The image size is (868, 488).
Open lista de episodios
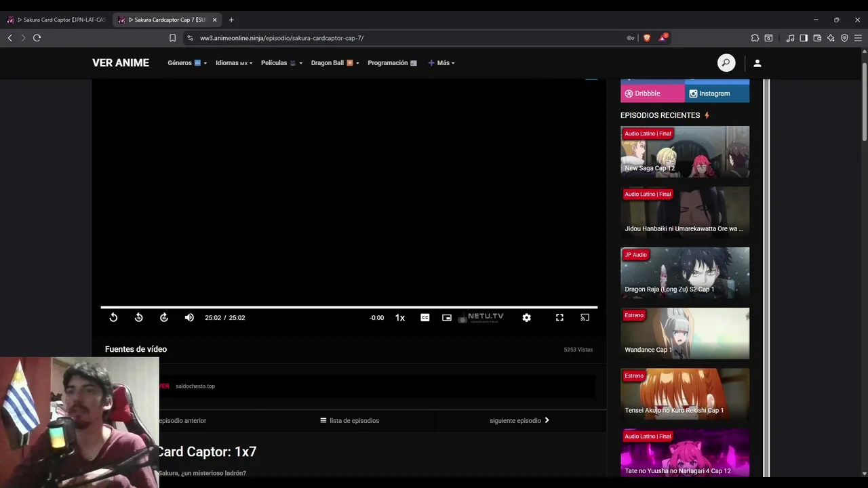(349, 421)
